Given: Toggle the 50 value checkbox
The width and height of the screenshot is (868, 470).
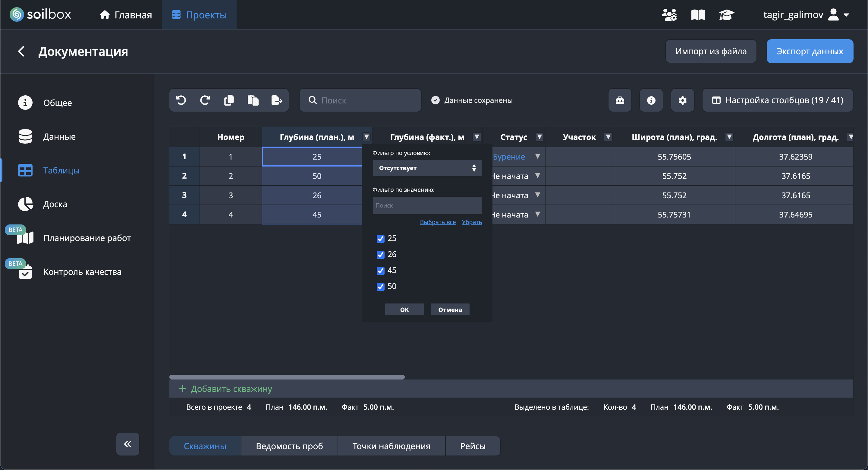Looking at the screenshot, I should point(380,287).
